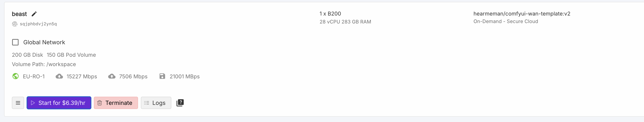Click the 1 x B200 GPU label
This screenshot has width=644, height=122.
pos(330,14)
